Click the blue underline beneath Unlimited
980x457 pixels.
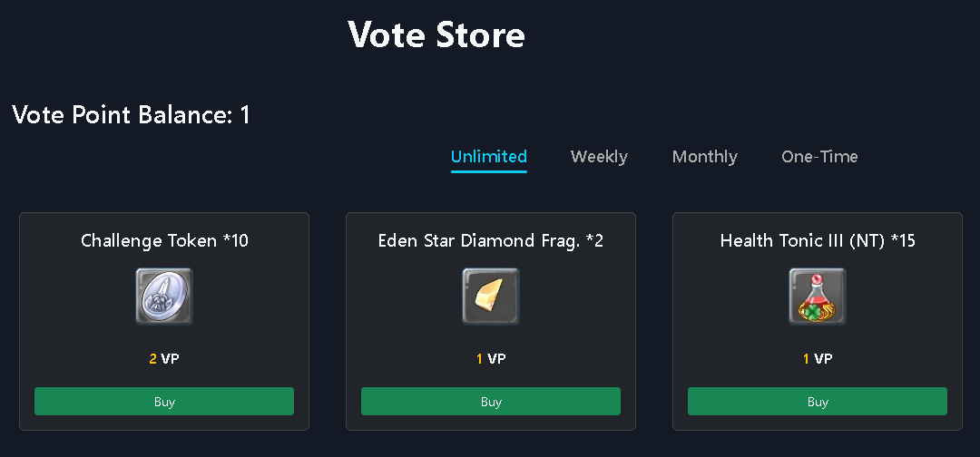click(489, 171)
